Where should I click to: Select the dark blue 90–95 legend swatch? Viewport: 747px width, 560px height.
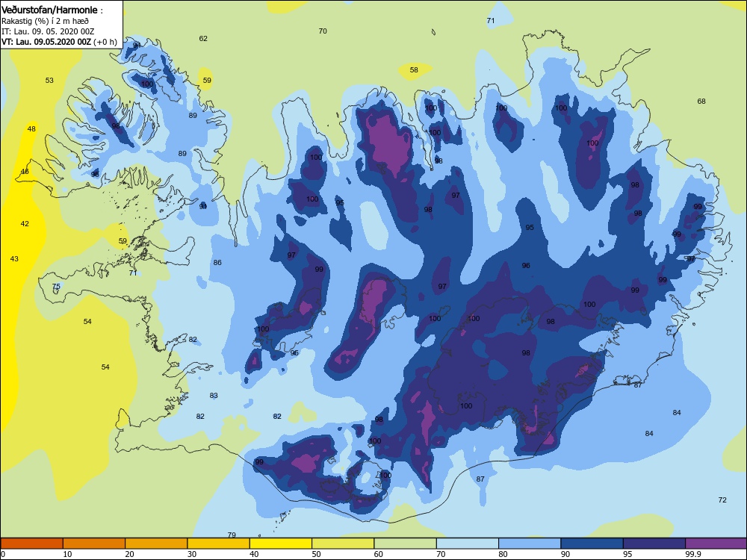592,544
